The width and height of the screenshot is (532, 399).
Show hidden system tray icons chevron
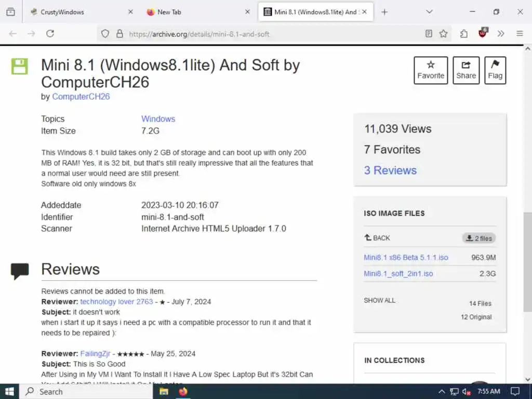(442, 392)
